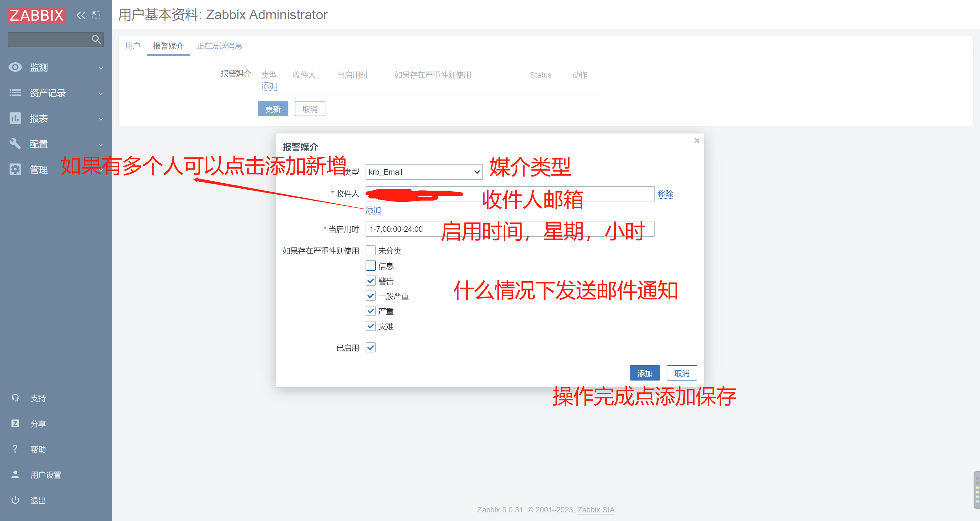Screen dimensions: 980x521
Task: Click 取消 in the 报警媒介 dialog
Action: (681, 373)
